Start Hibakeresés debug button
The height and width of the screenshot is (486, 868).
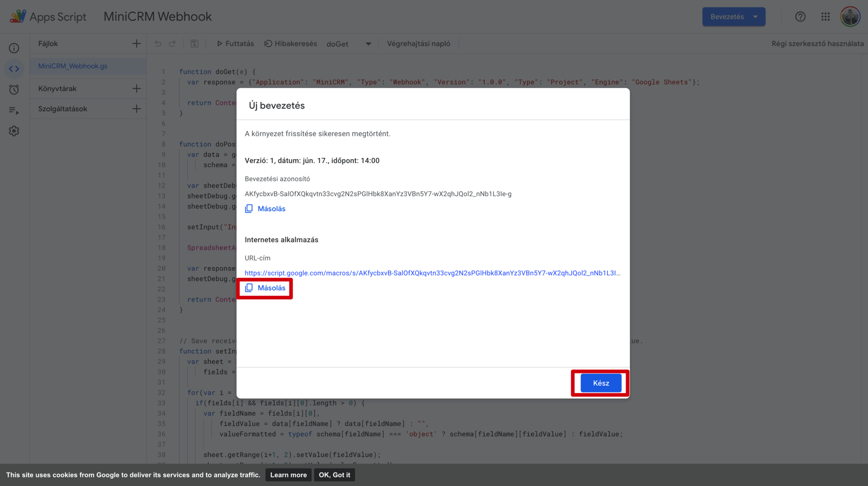(290, 43)
